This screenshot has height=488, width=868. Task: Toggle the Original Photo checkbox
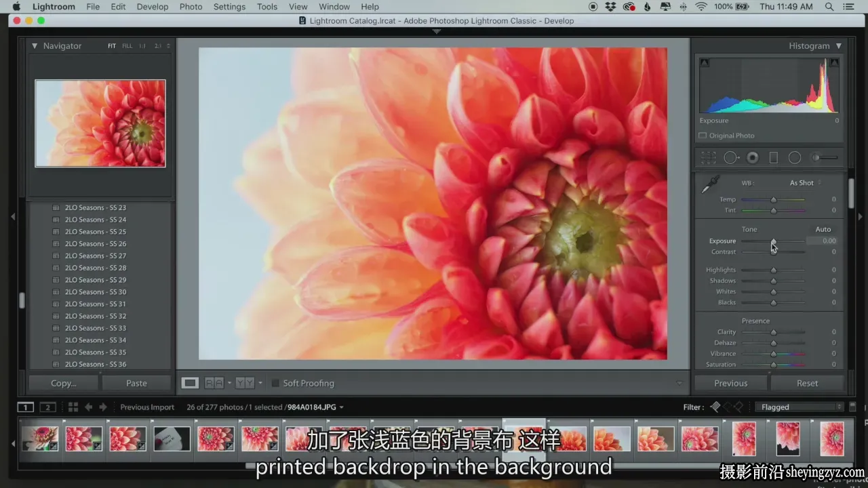[x=703, y=136]
